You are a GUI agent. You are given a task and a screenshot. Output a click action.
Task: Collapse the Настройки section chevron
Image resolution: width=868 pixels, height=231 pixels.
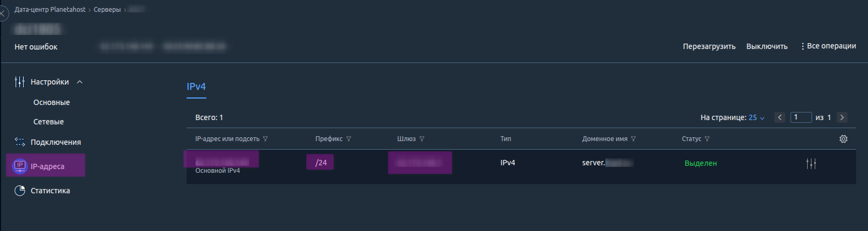(x=80, y=82)
